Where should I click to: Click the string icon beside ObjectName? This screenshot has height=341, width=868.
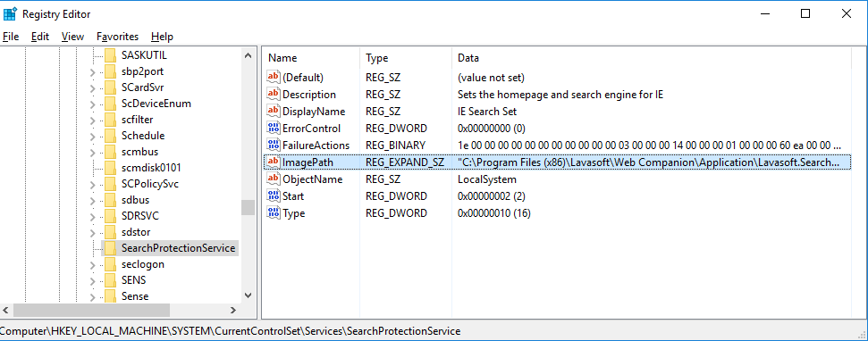tap(274, 179)
